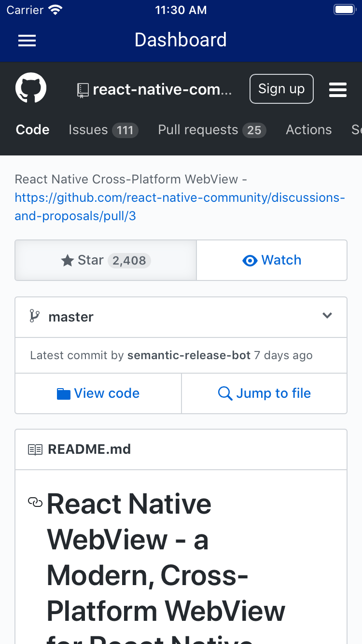Click the branch icon beside master
Viewport: 362px width, 644px height.
34,316
